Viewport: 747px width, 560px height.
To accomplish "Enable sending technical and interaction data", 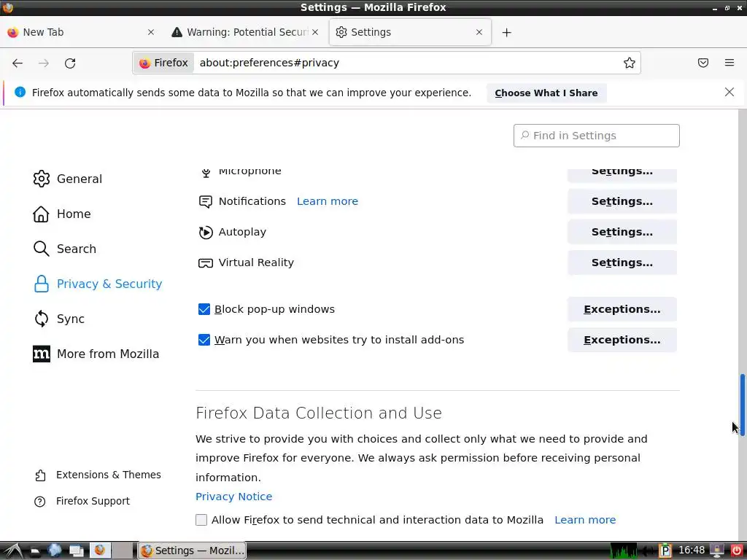I will [x=201, y=520].
